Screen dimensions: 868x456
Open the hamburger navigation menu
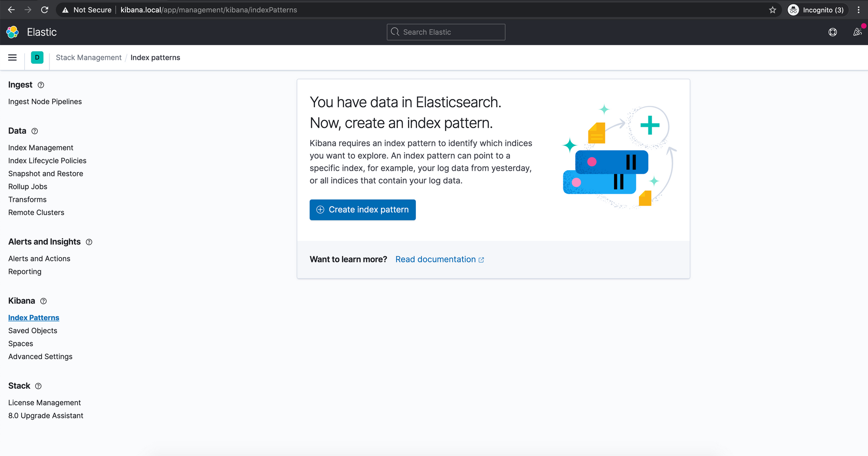click(x=13, y=58)
